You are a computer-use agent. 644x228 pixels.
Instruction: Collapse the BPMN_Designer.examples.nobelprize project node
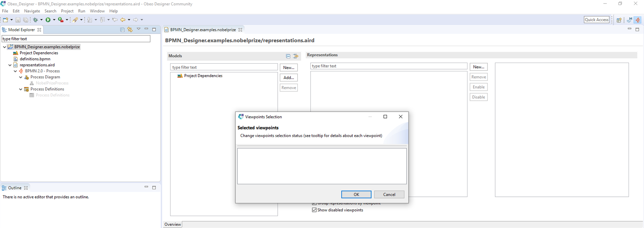tap(5, 47)
